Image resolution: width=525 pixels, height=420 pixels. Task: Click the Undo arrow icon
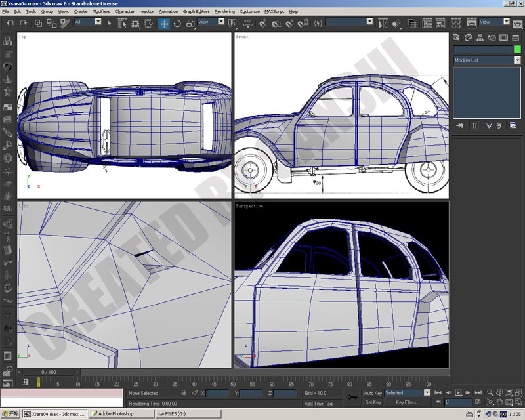(10, 23)
